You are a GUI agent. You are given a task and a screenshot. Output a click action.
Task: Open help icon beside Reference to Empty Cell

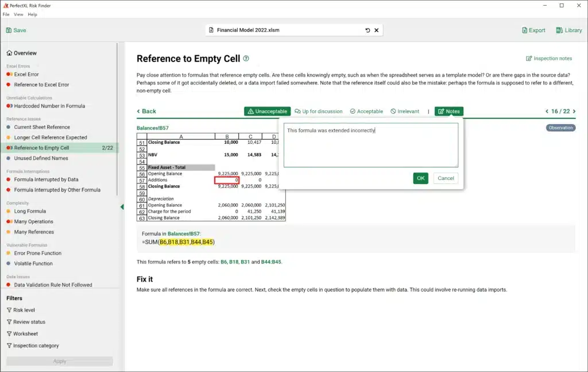pyautogui.click(x=246, y=58)
